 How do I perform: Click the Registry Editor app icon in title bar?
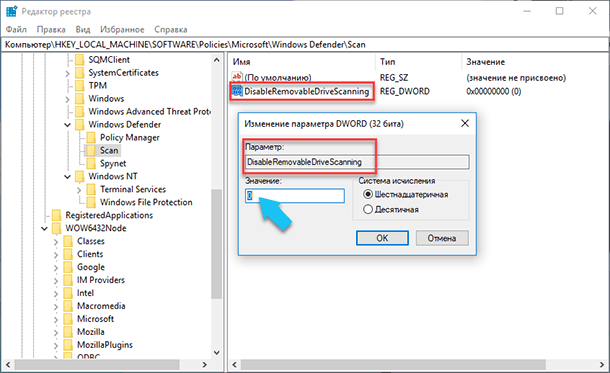(x=11, y=11)
